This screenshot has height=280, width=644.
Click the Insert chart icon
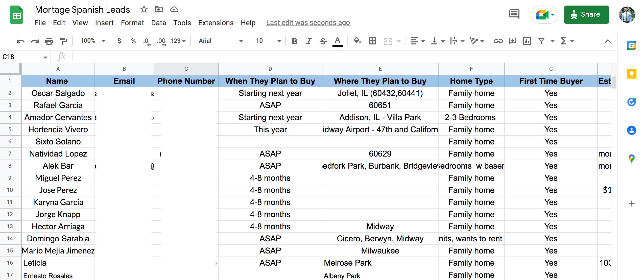(x=527, y=41)
